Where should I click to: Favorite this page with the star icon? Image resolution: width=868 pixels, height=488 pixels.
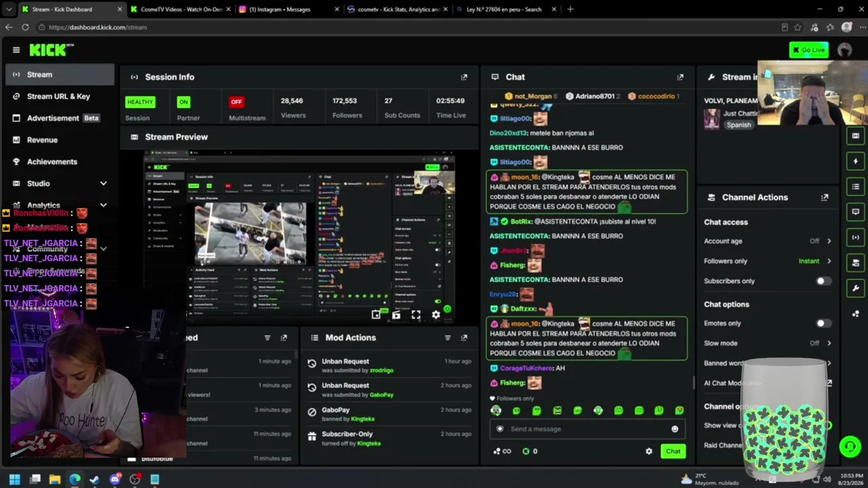(x=797, y=27)
